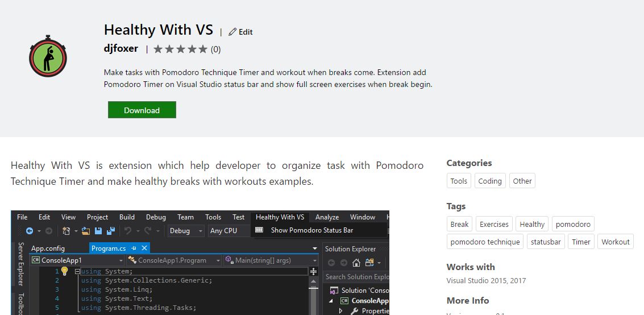
Task: Open the Any CPU platform dropdown
Action: pyautogui.click(x=228, y=231)
